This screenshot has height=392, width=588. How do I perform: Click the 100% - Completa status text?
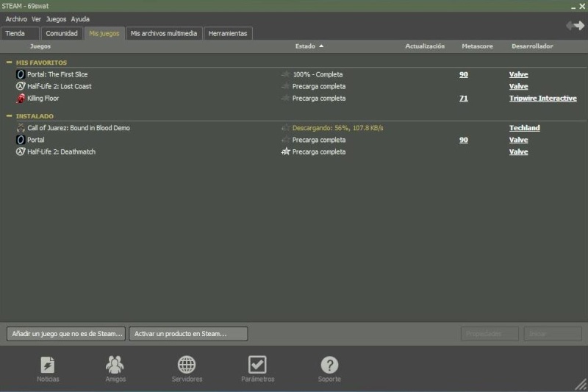click(x=318, y=74)
